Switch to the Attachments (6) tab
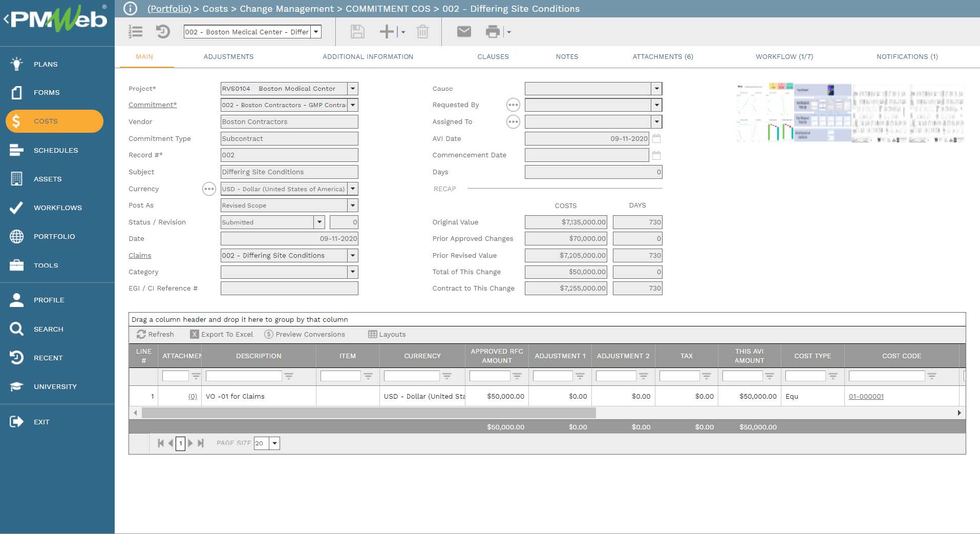980x534 pixels. 663,57
